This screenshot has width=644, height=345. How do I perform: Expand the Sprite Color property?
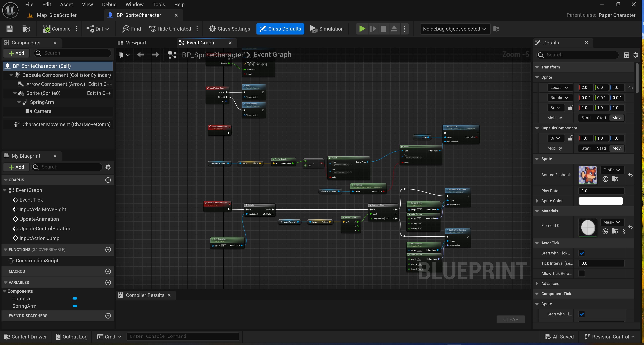point(537,201)
